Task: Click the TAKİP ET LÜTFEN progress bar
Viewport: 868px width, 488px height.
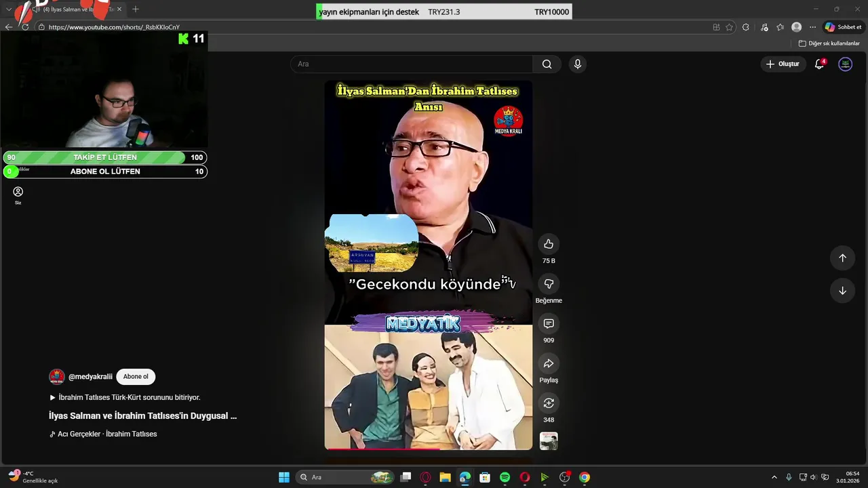Action: pyautogui.click(x=105, y=157)
